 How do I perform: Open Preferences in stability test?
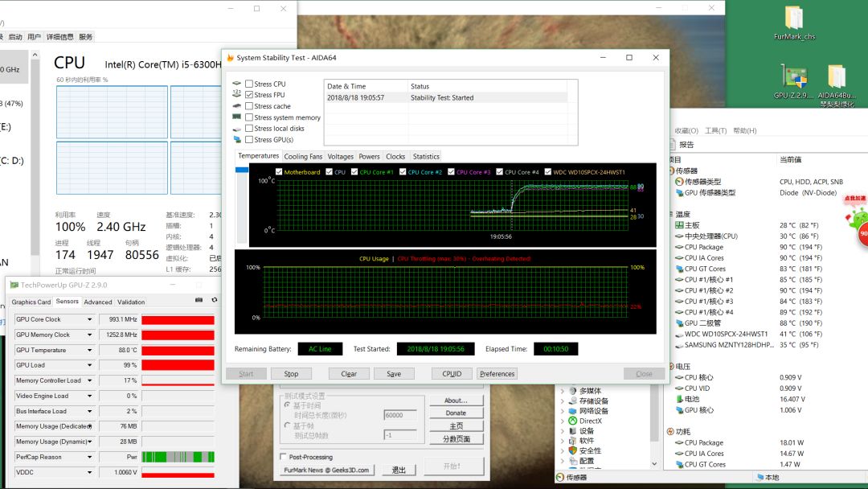[x=497, y=374]
